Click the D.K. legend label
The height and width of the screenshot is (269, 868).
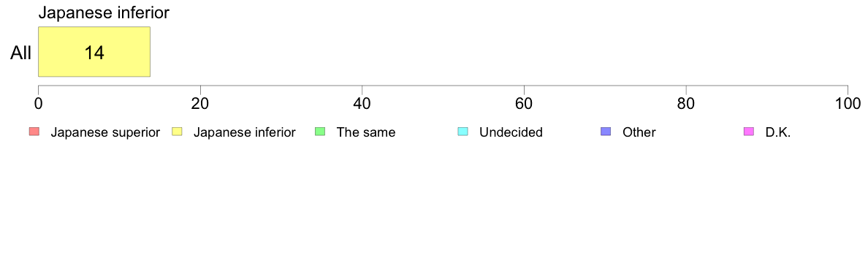click(778, 132)
